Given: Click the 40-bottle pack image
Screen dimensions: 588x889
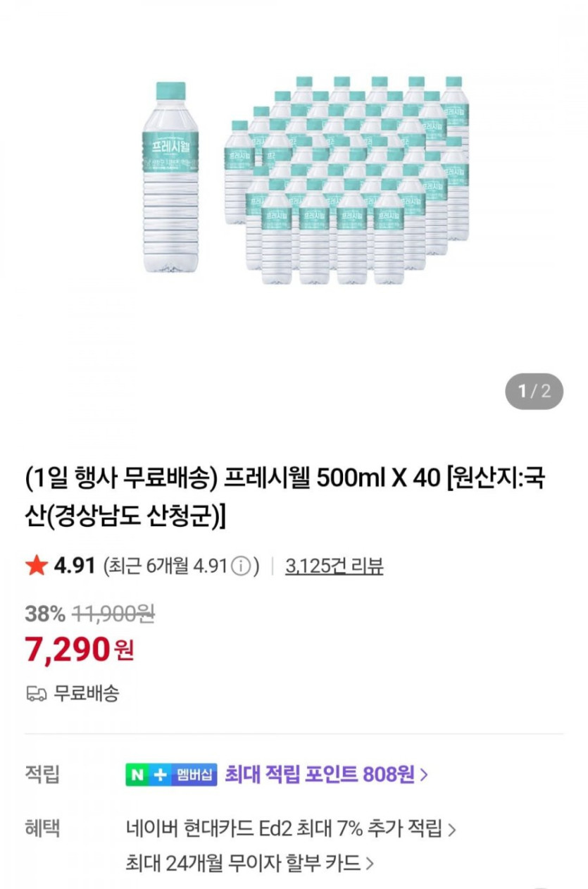Looking at the screenshot, I should [346, 181].
